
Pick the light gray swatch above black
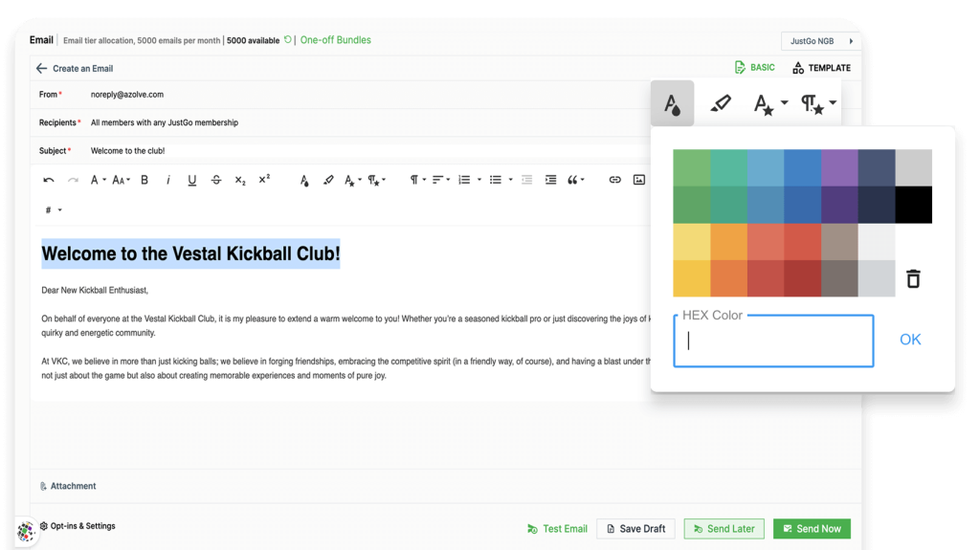[913, 167]
